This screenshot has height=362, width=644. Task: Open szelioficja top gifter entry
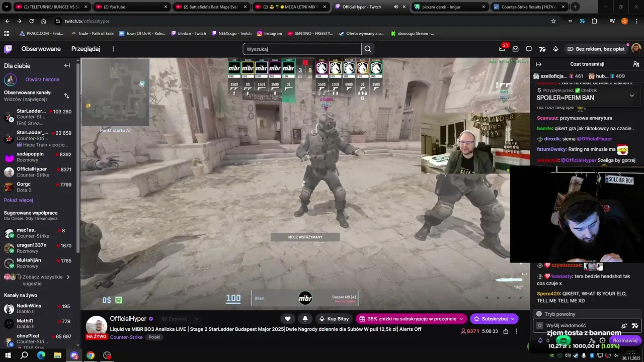point(558,76)
